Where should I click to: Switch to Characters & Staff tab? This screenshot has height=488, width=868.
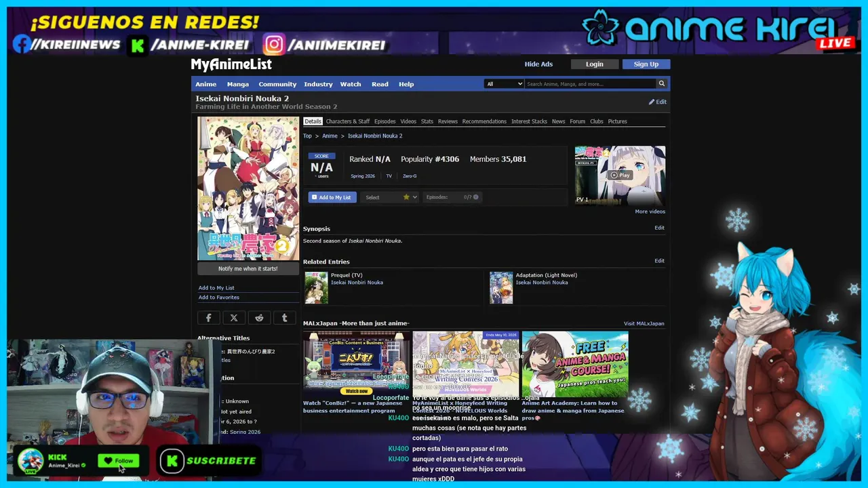[x=348, y=121]
